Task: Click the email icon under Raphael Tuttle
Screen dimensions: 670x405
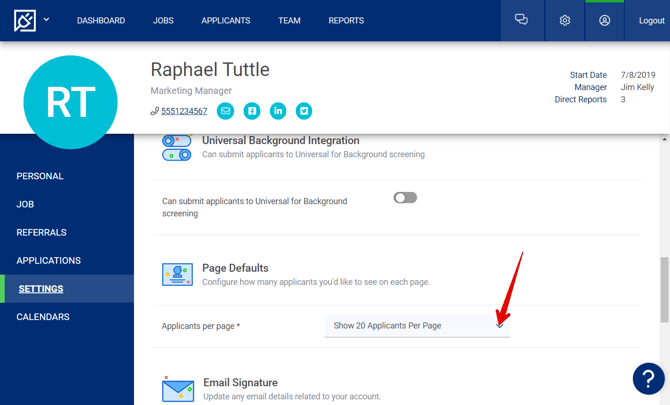Action: pos(226,111)
